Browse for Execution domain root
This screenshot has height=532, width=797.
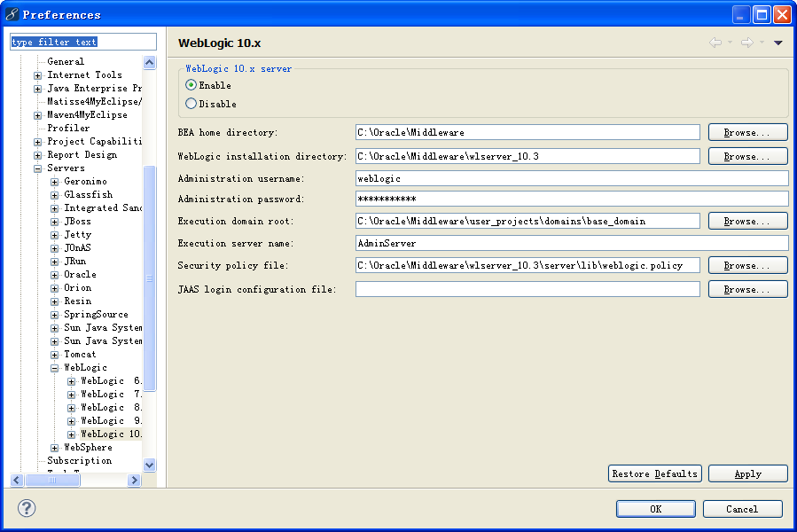[x=747, y=222]
